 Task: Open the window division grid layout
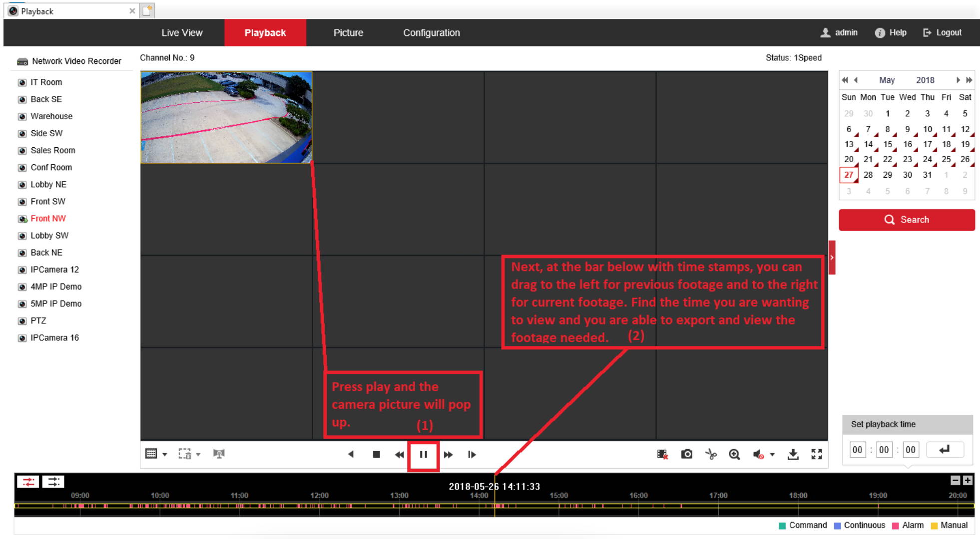151,454
